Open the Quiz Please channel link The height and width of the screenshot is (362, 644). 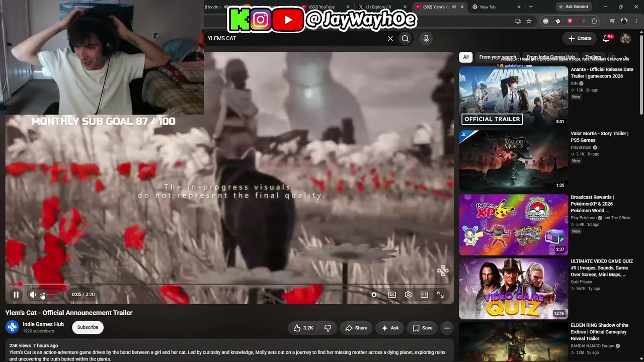click(581, 282)
